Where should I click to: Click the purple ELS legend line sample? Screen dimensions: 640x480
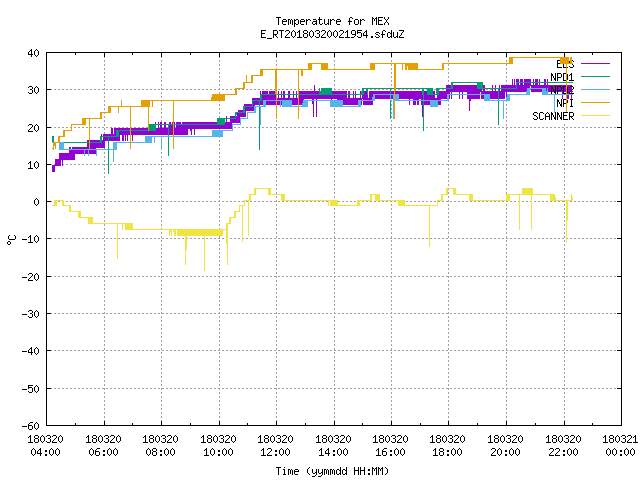click(x=595, y=64)
